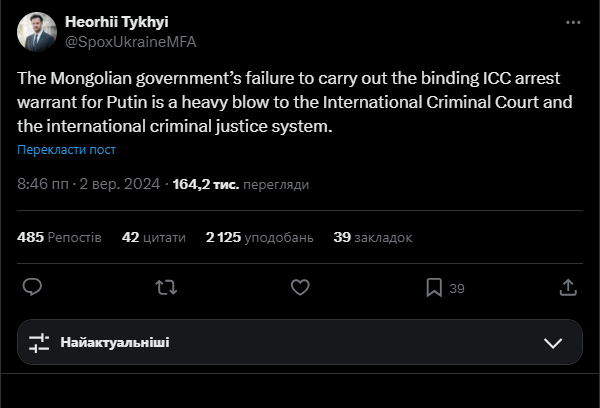Click Перекласти пост translate link
Screen dimensions: 600x408
[x=66, y=150]
